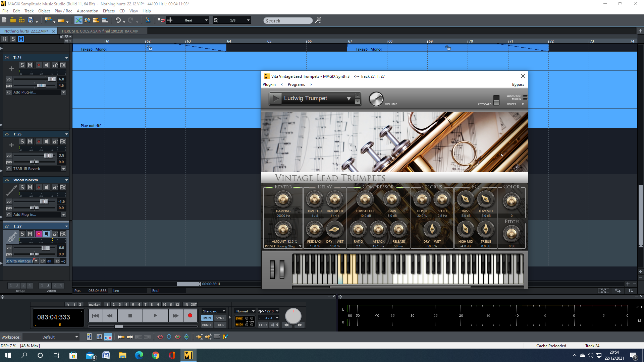Open the Standard mode dropdown in transport

tap(214, 311)
